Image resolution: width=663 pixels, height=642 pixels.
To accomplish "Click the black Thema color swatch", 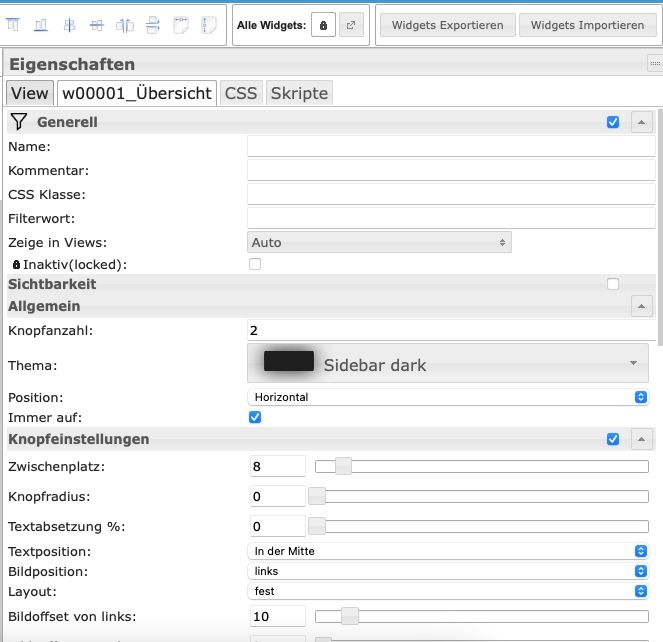I will (x=289, y=361).
